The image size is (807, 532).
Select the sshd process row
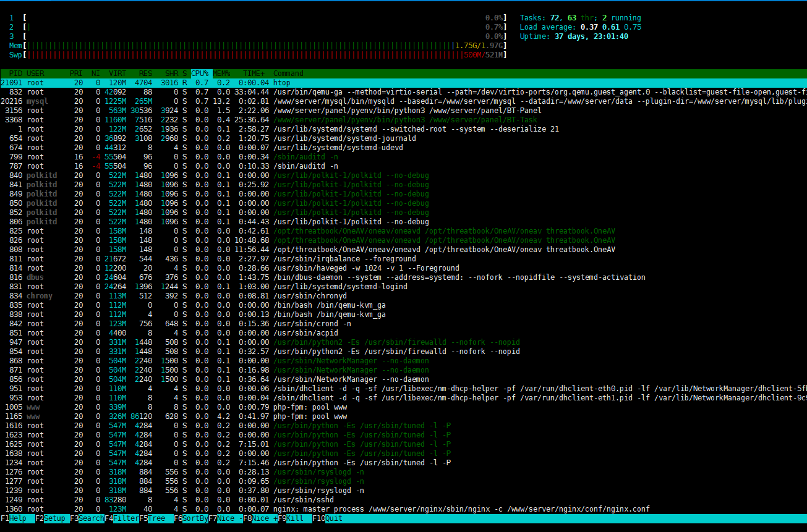pyautogui.click(x=403, y=500)
